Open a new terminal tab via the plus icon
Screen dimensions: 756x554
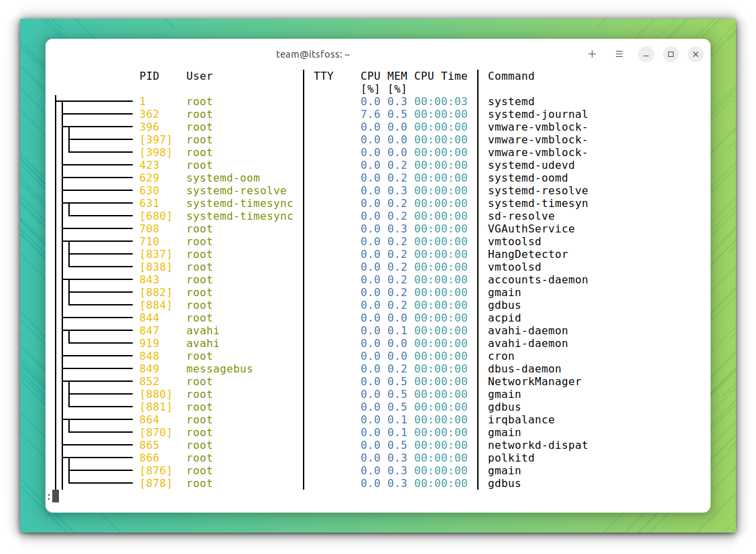(x=592, y=54)
